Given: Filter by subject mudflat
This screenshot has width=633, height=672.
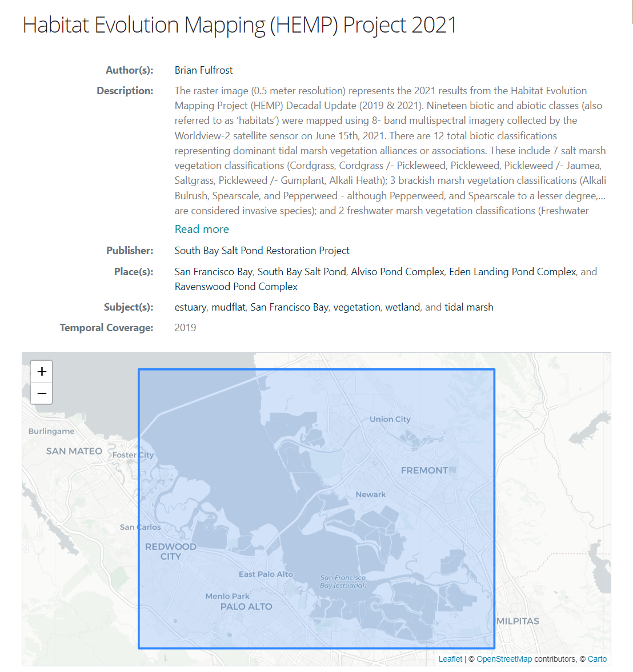Looking at the screenshot, I should (229, 307).
